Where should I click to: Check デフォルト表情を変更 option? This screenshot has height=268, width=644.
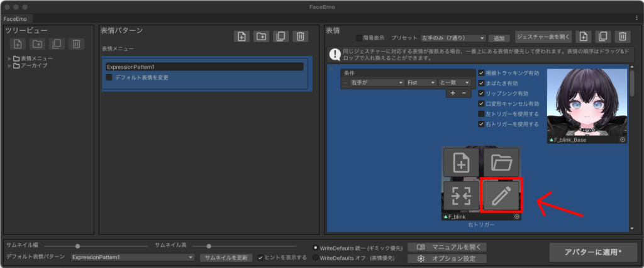[x=109, y=77]
